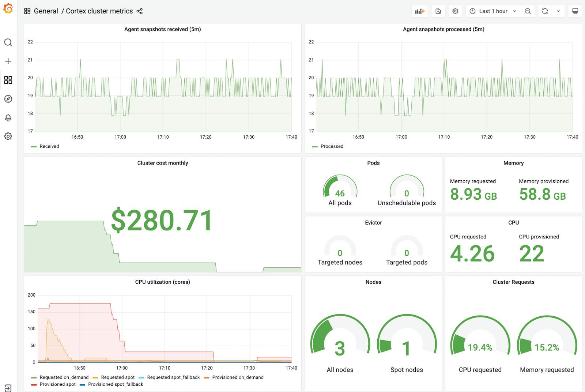Screen dimensions: 585x392
Task: Click the Grafana logo home icon
Action: point(8,9)
